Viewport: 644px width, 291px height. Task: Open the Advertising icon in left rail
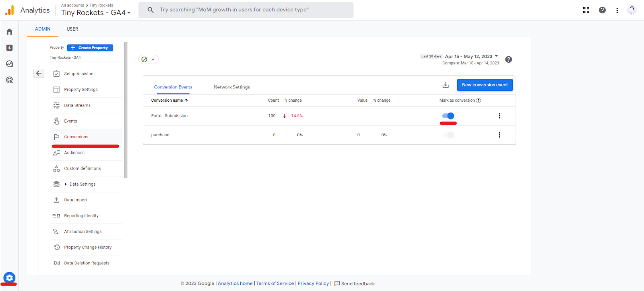[9, 80]
